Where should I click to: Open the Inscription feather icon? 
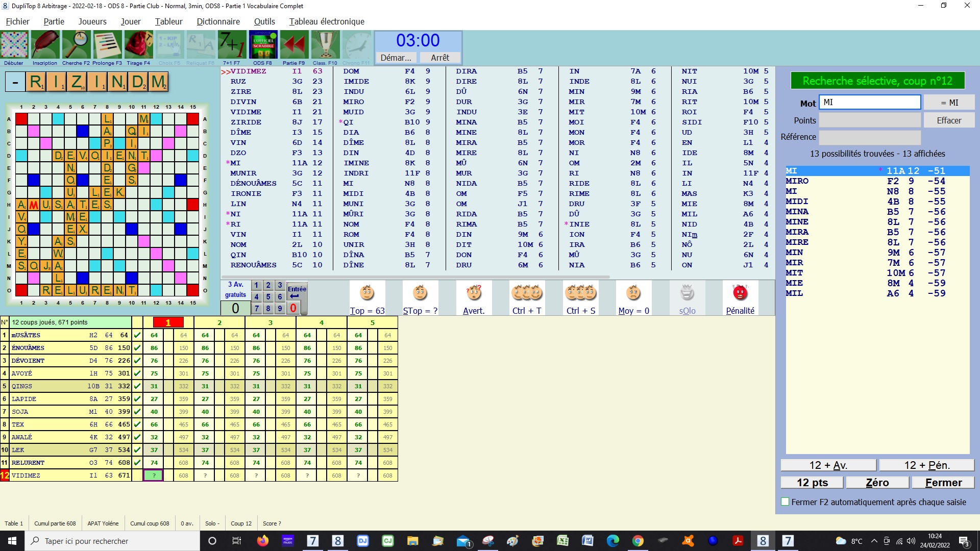click(45, 45)
